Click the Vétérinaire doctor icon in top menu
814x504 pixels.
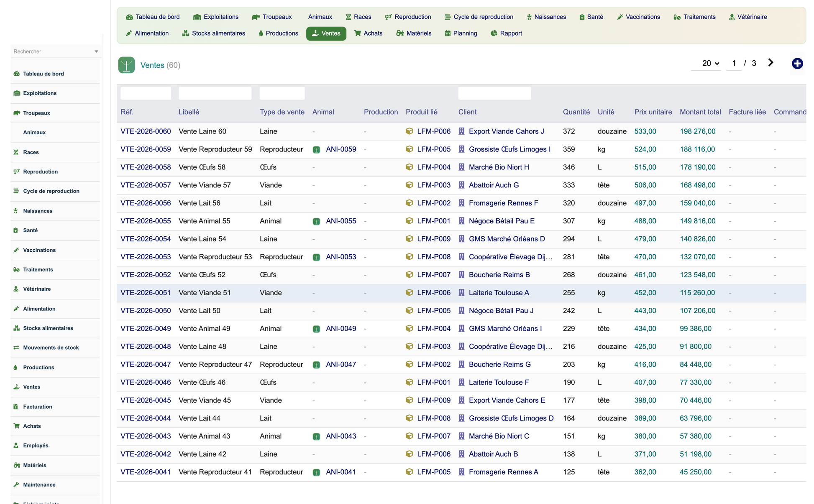pyautogui.click(x=732, y=17)
